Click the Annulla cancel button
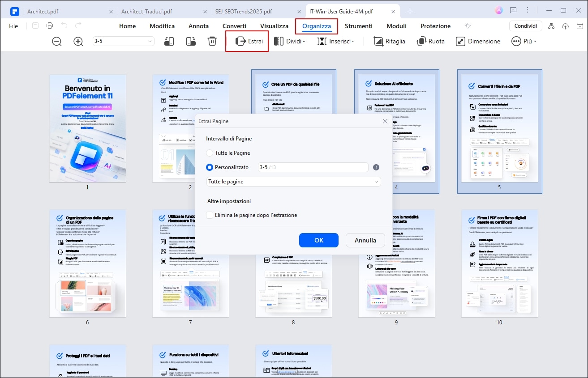The width and height of the screenshot is (588, 378). pos(365,240)
